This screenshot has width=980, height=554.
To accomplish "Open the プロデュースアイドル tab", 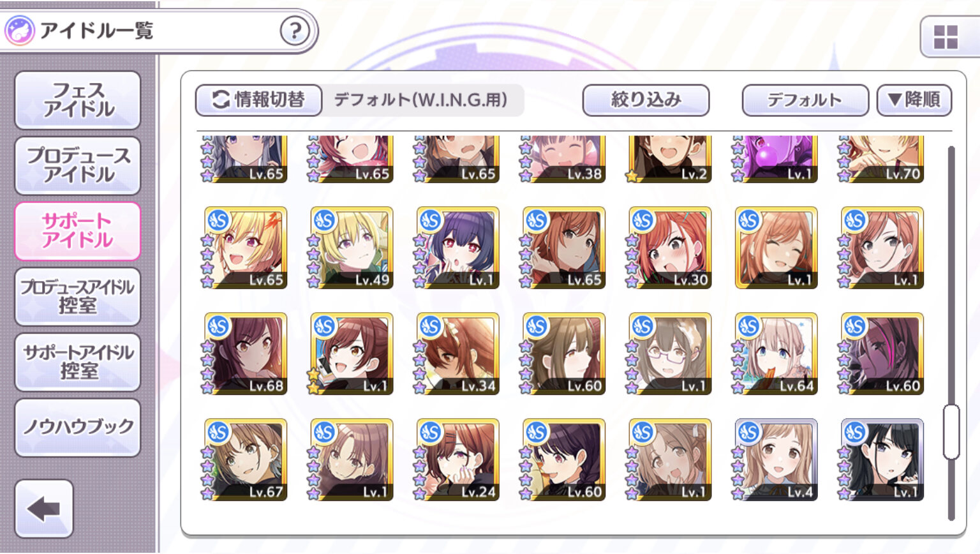I will coord(78,166).
